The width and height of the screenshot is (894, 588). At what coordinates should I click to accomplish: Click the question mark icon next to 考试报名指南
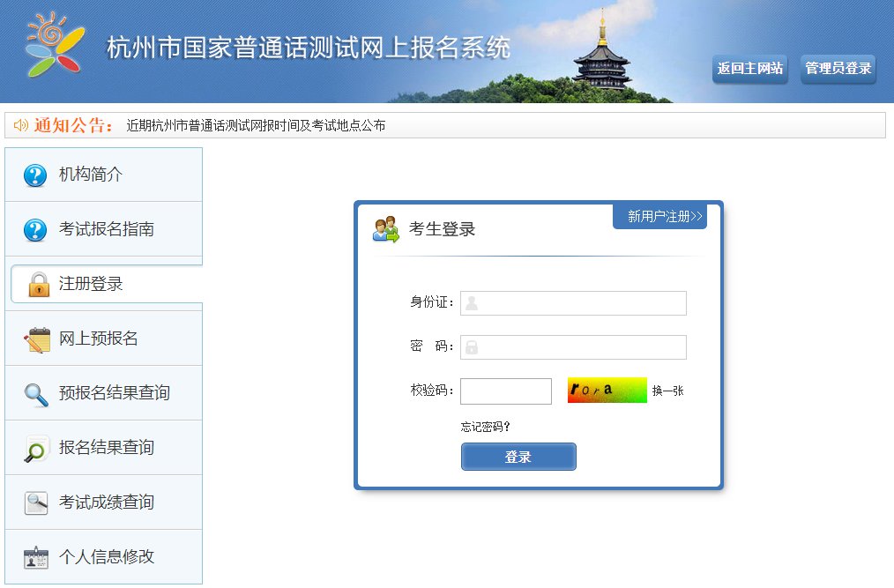pyautogui.click(x=35, y=230)
